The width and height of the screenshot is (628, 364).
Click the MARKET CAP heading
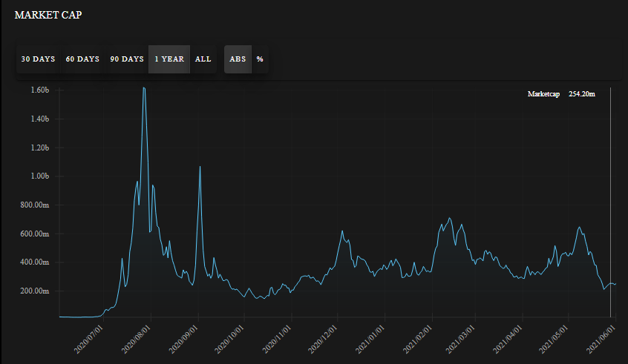(x=48, y=15)
